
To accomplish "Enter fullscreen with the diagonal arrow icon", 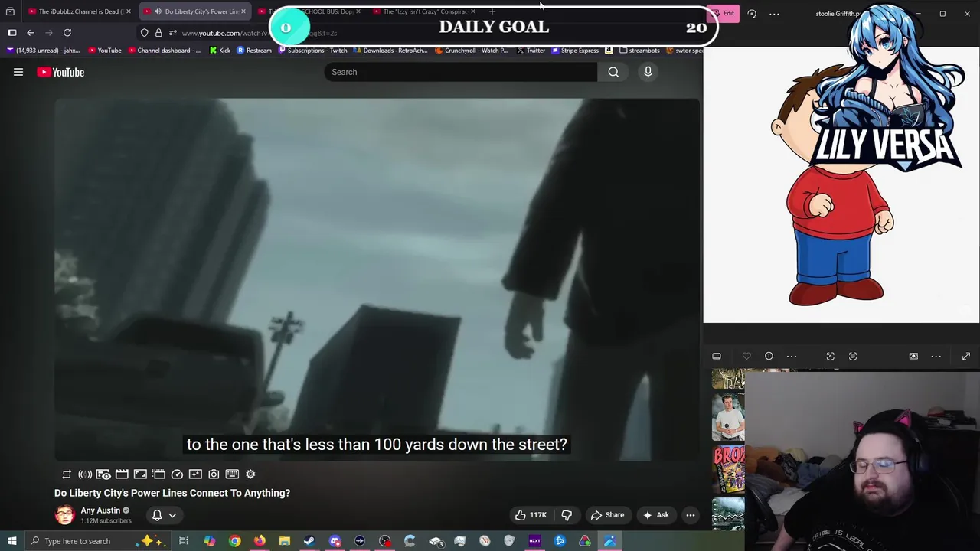I will [966, 356].
